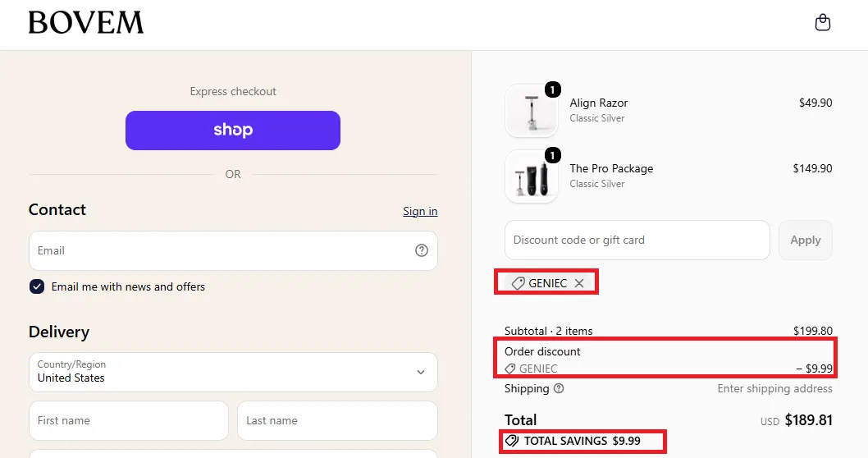The image size is (868, 458).
Task: Focus the Email input field
Action: [233, 250]
